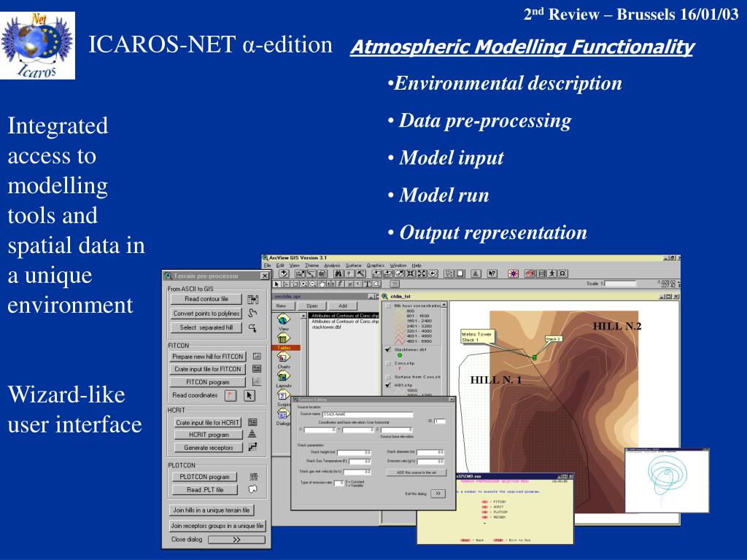Click the Generate receptors button
Viewport: 747px width, 560px height.
[x=209, y=448]
